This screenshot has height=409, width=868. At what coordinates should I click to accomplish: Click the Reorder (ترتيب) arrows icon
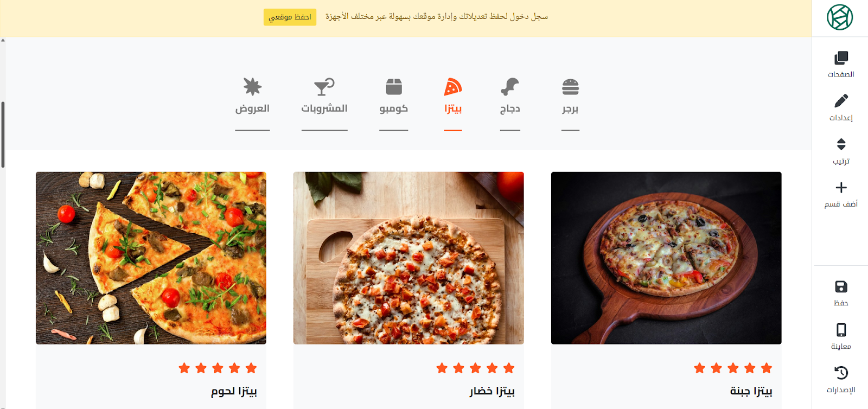pos(841,144)
